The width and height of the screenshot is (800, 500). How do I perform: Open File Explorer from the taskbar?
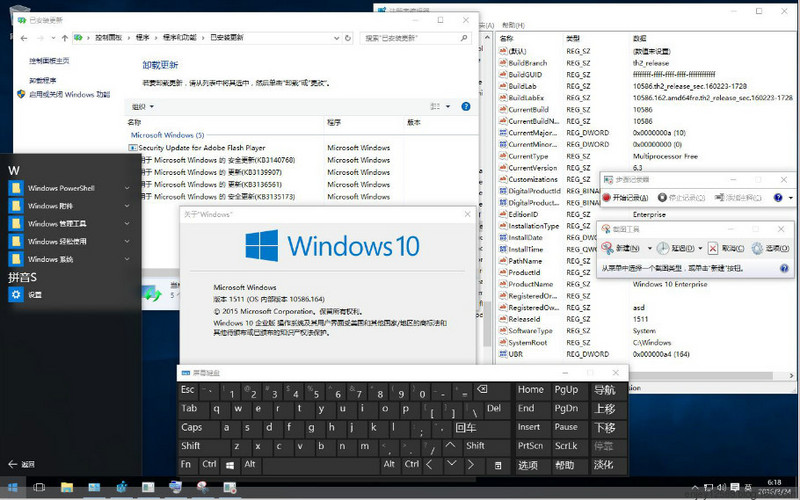[x=67, y=487]
